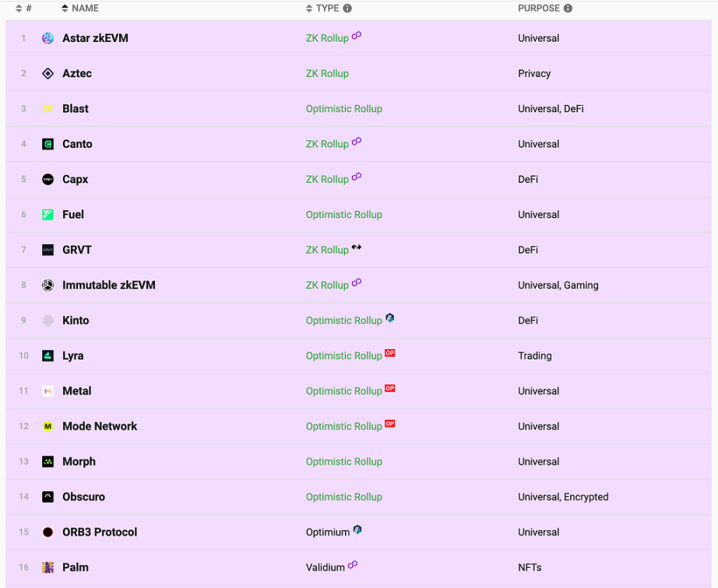Click the Mode Network yellow logo icon
The image size is (718, 588).
(48, 426)
